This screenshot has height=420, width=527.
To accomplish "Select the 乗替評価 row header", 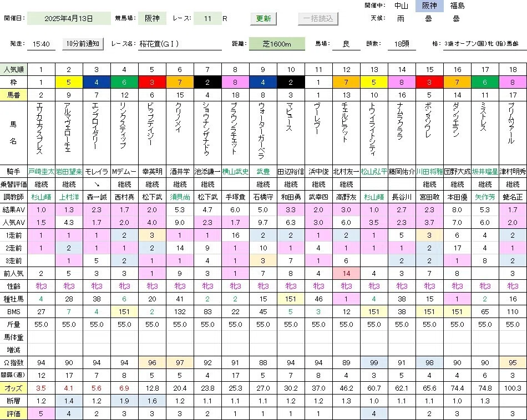I will tap(13, 185).
